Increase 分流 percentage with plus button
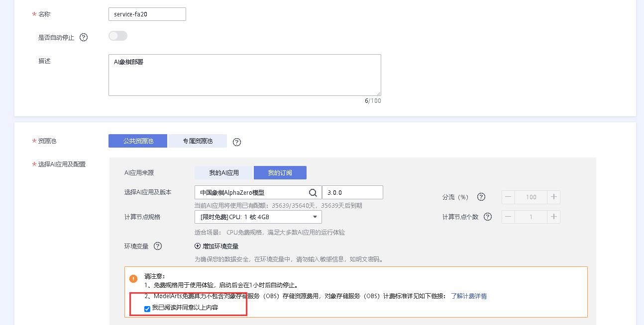The height and width of the screenshot is (325, 644). (554, 197)
